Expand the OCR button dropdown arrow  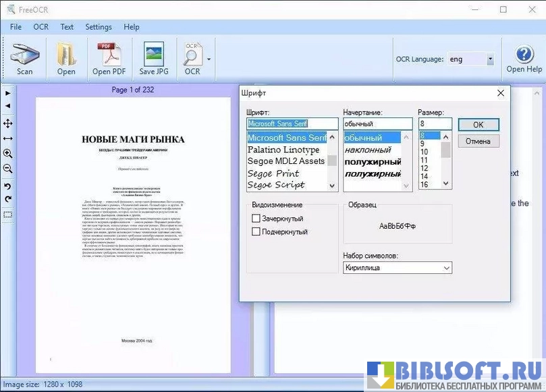(x=209, y=59)
